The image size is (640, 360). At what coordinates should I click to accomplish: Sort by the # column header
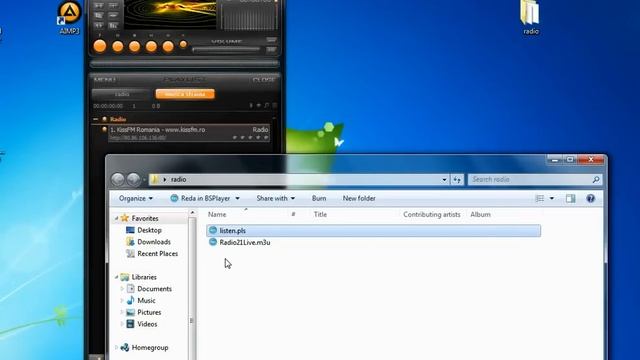coord(293,214)
